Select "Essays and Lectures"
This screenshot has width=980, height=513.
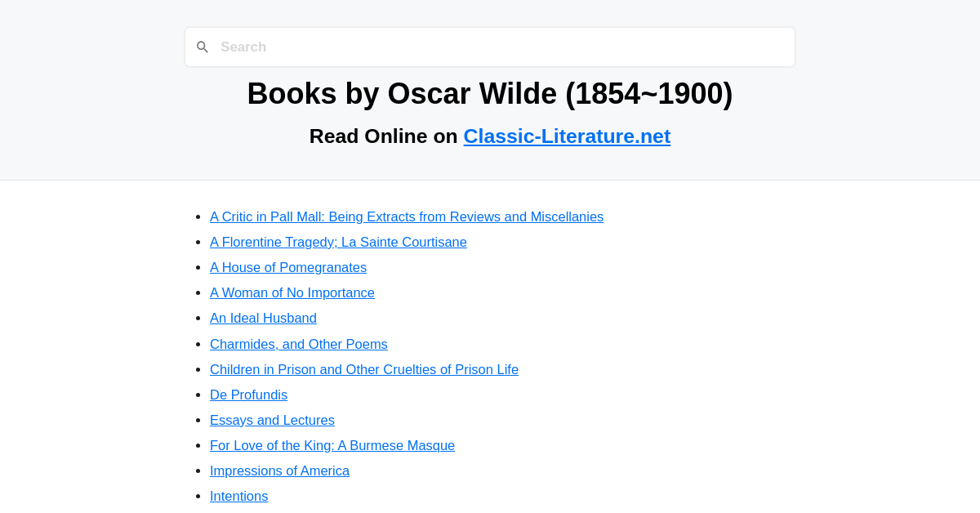272,420
